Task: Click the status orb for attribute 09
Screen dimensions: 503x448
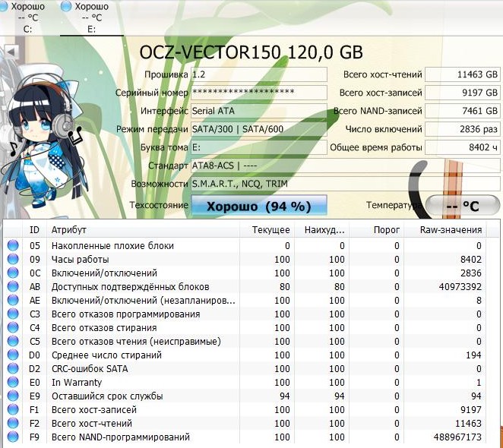Action: [x=13, y=259]
